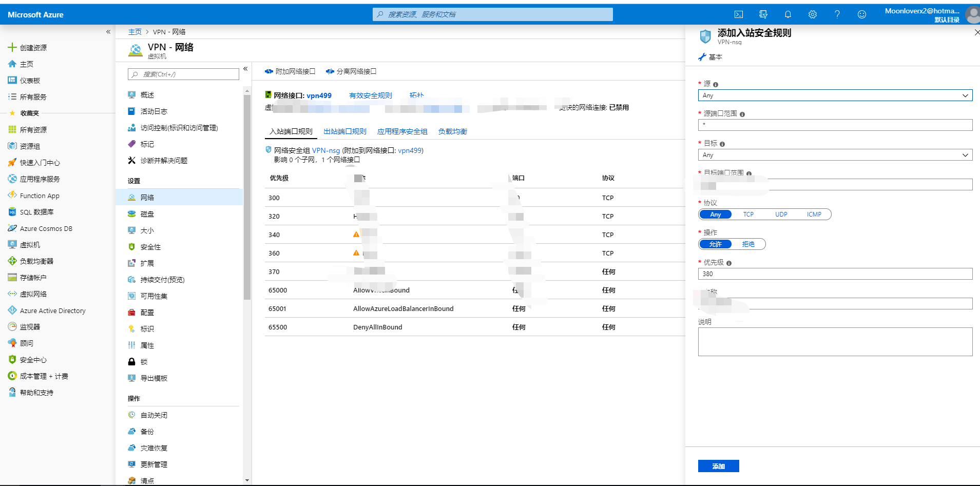Open Function App in the sidebar
This screenshot has width=980, height=486.
40,196
